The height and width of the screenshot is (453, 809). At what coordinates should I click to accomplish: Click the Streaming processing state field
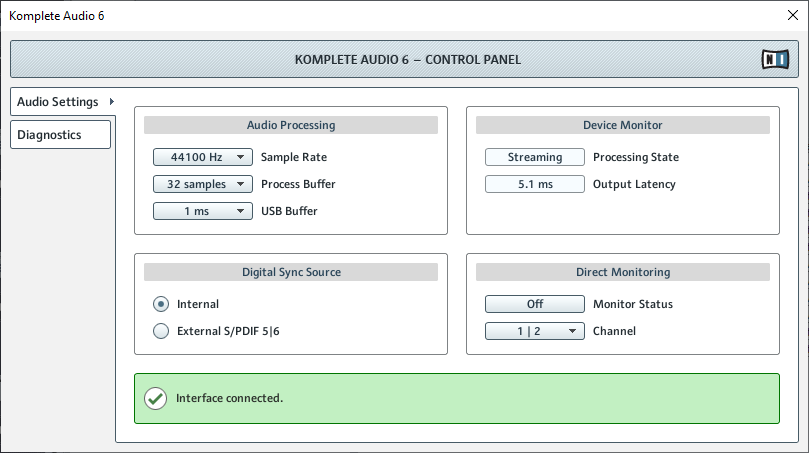[x=535, y=157]
